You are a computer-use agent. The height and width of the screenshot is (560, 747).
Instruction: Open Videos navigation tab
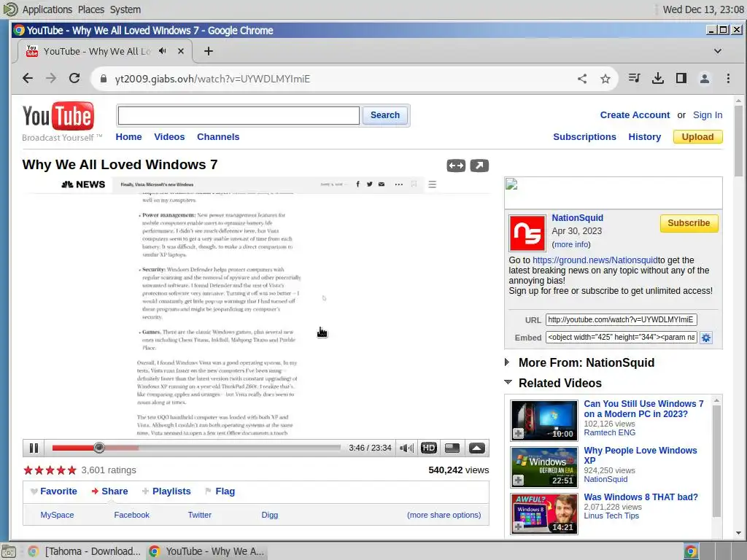[x=169, y=136]
